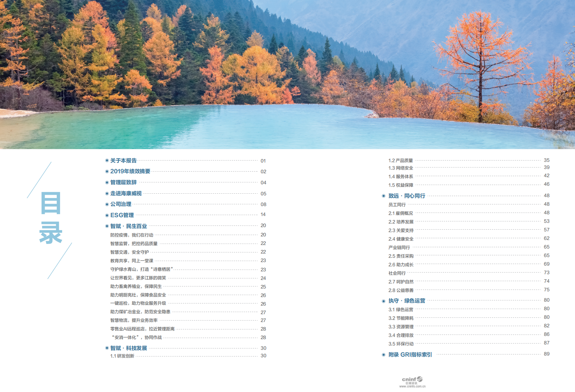Click page number 89 for GRI指标索引
575x392 pixels.
click(x=546, y=355)
